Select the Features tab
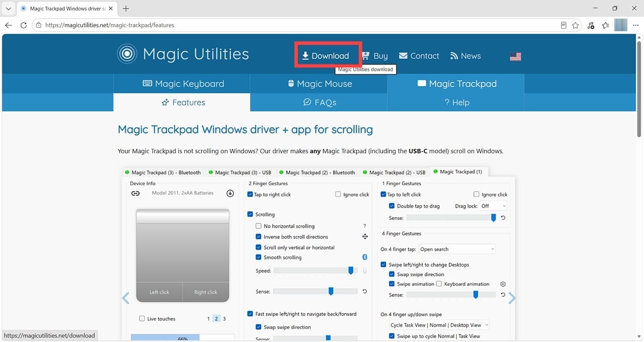Viewport: 644px width, 342px height. click(x=182, y=102)
